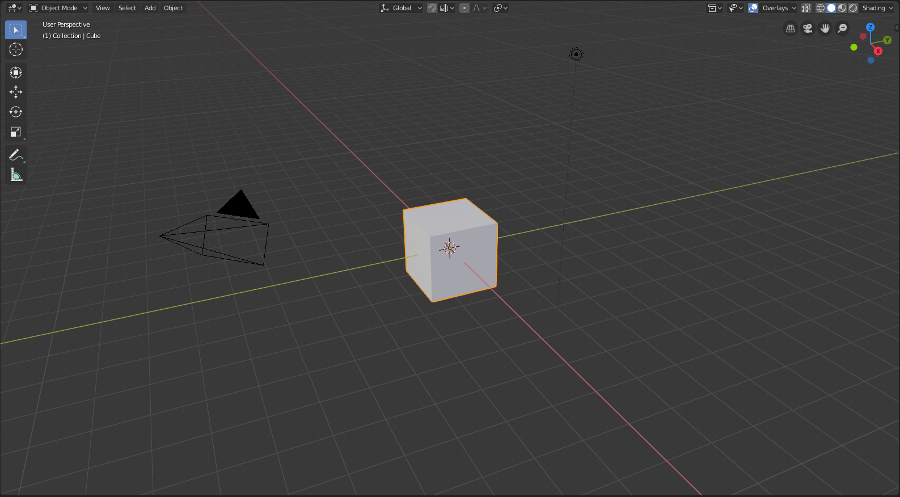Open the editor type dropdown
This screenshot has width=900, height=497.
click(14, 8)
